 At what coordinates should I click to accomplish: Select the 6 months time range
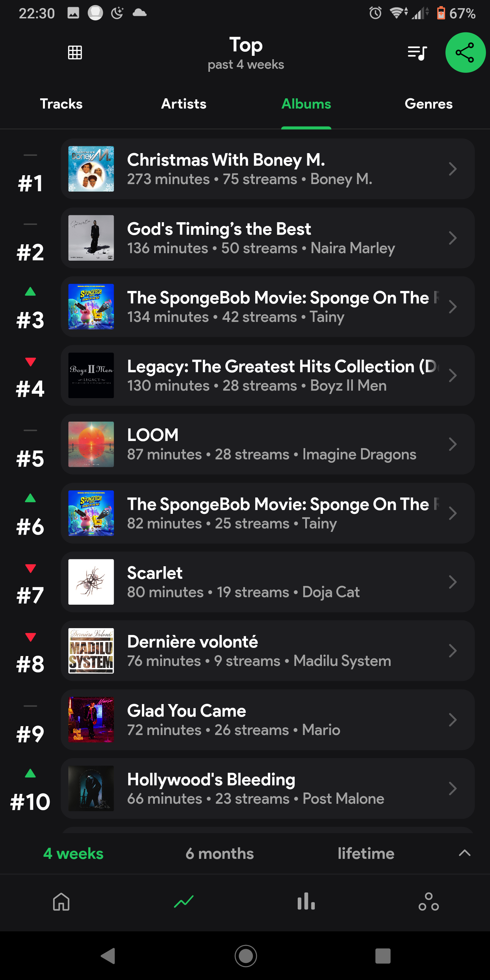219,854
